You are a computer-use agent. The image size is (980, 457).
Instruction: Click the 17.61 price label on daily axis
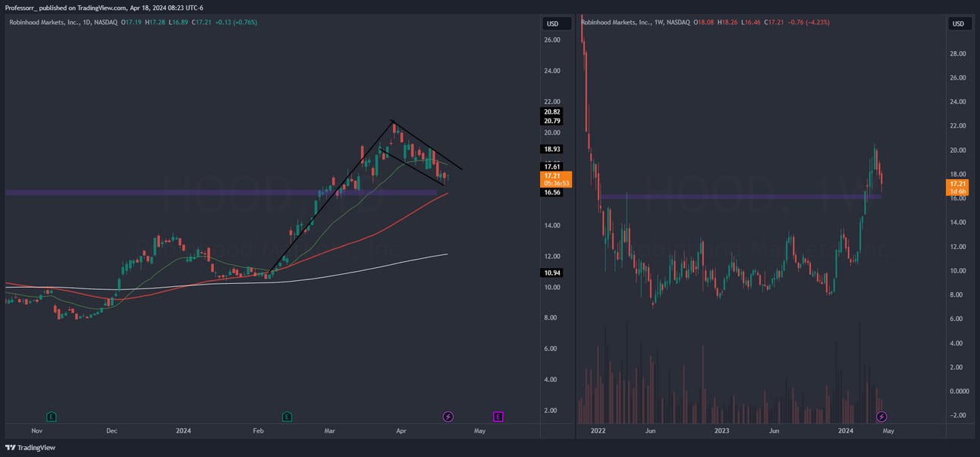(x=551, y=166)
